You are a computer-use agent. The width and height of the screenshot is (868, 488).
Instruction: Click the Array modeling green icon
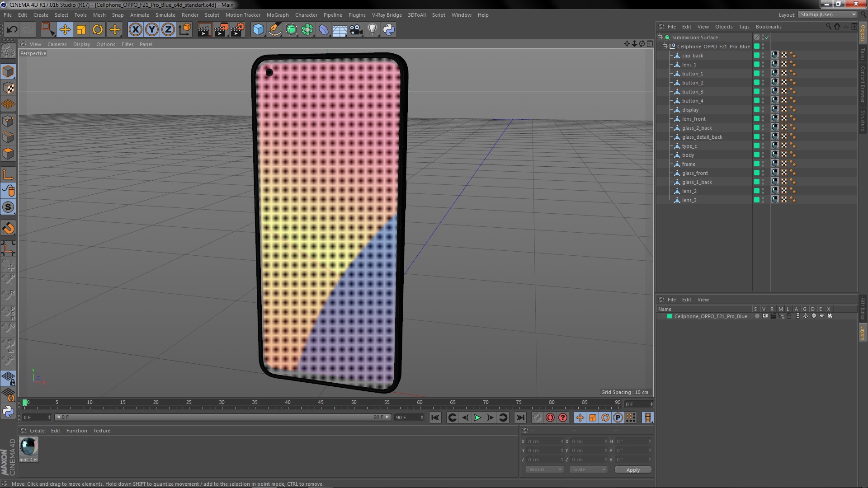tap(307, 30)
